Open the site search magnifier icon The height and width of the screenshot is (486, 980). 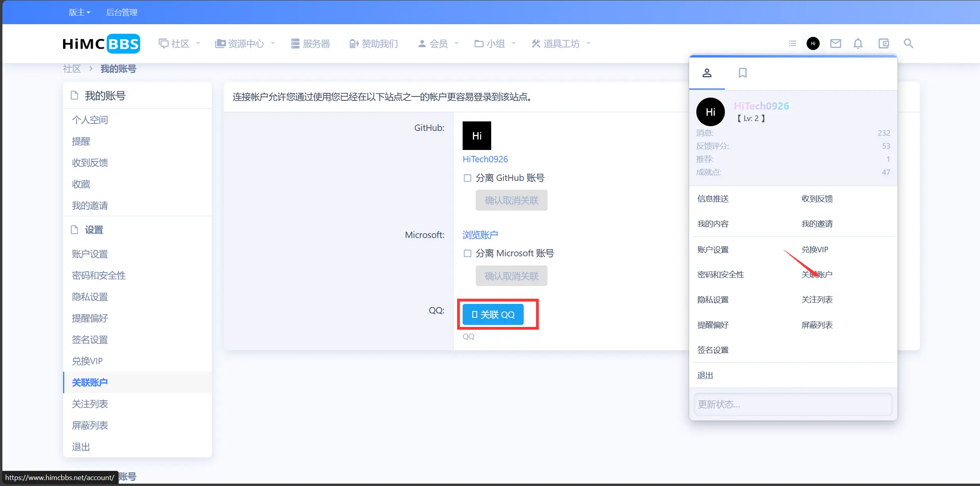tap(909, 43)
